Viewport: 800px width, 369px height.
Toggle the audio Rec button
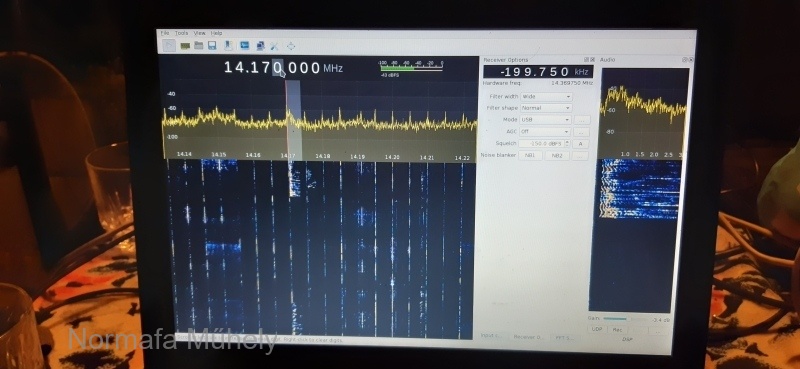click(617, 330)
